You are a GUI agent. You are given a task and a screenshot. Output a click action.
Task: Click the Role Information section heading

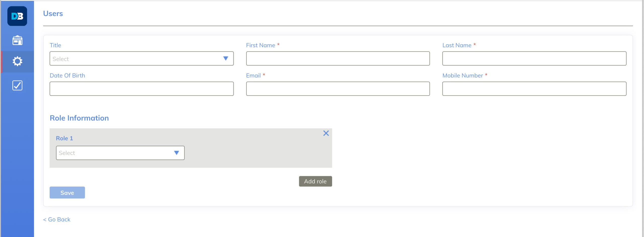click(x=79, y=118)
